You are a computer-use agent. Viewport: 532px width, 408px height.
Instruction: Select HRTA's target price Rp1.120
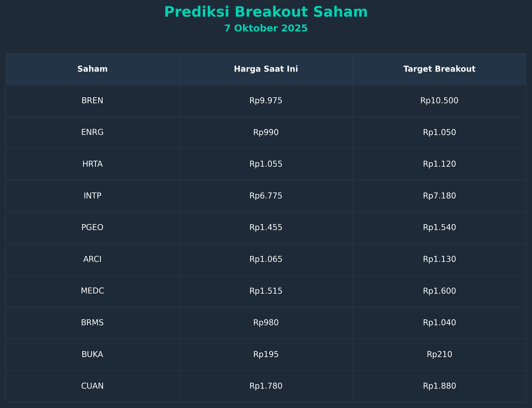439,164
